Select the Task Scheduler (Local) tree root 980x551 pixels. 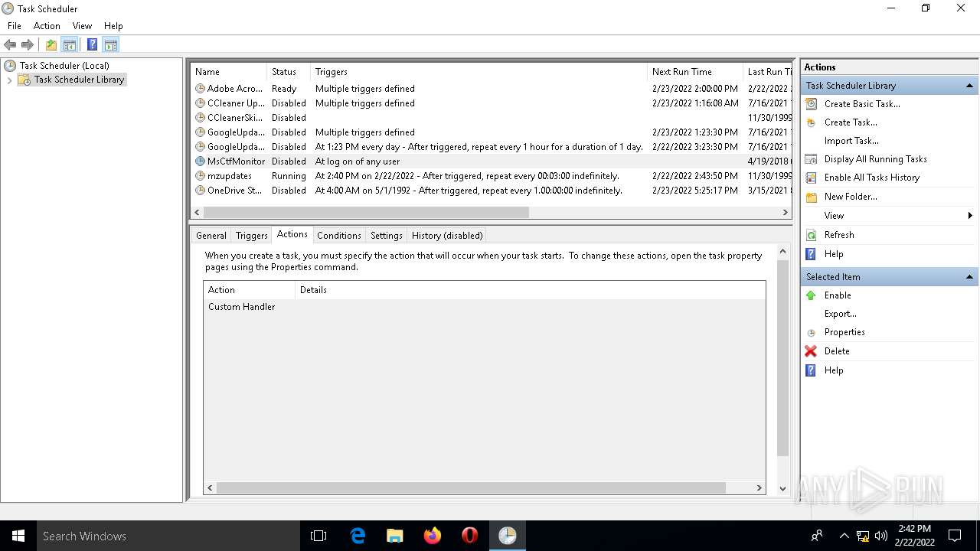click(64, 66)
